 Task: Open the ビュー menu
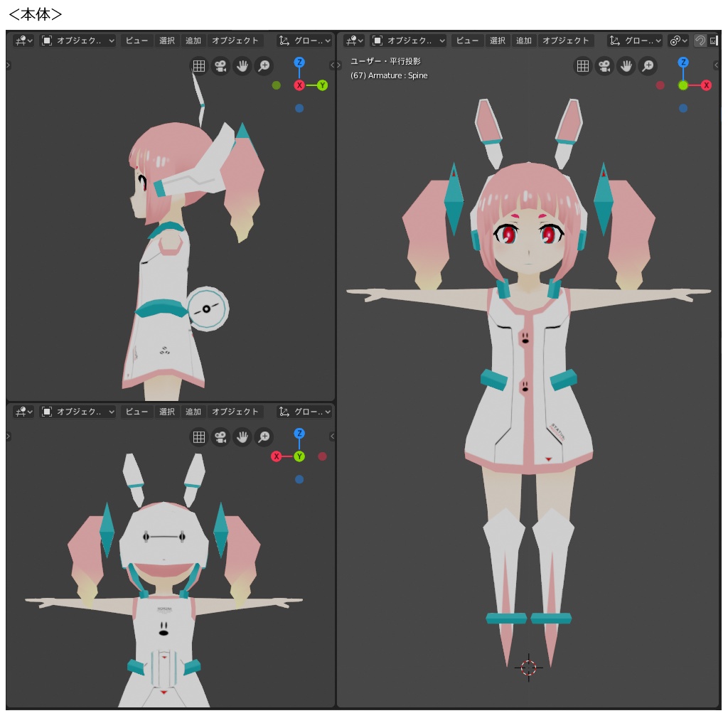467,41
